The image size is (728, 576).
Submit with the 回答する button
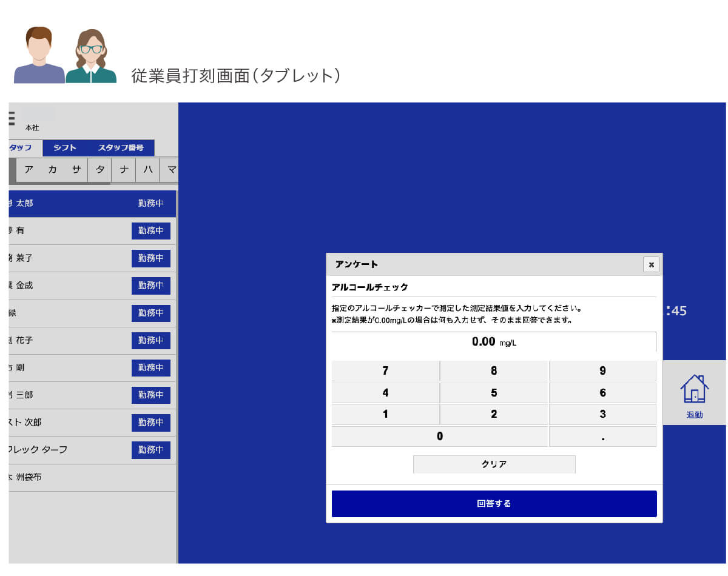click(x=494, y=504)
